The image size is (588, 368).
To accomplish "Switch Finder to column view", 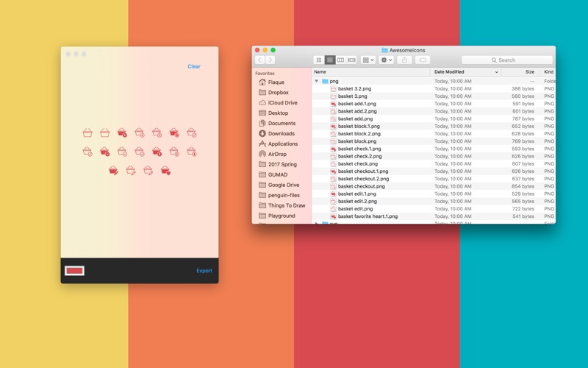I will pyautogui.click(x=340, y=60).
